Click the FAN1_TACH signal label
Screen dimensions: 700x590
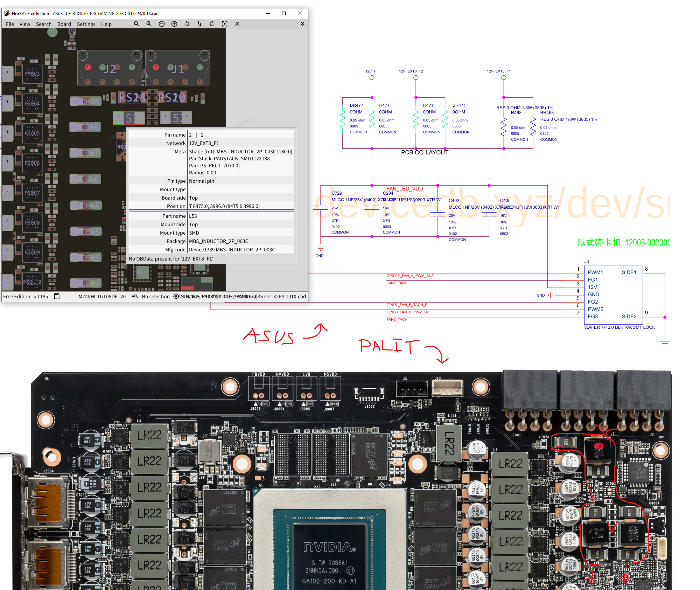[397, 283]
